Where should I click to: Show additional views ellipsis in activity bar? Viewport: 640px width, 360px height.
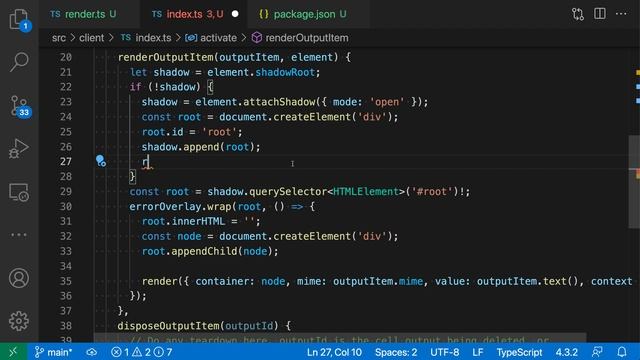(x=19, y=235)
